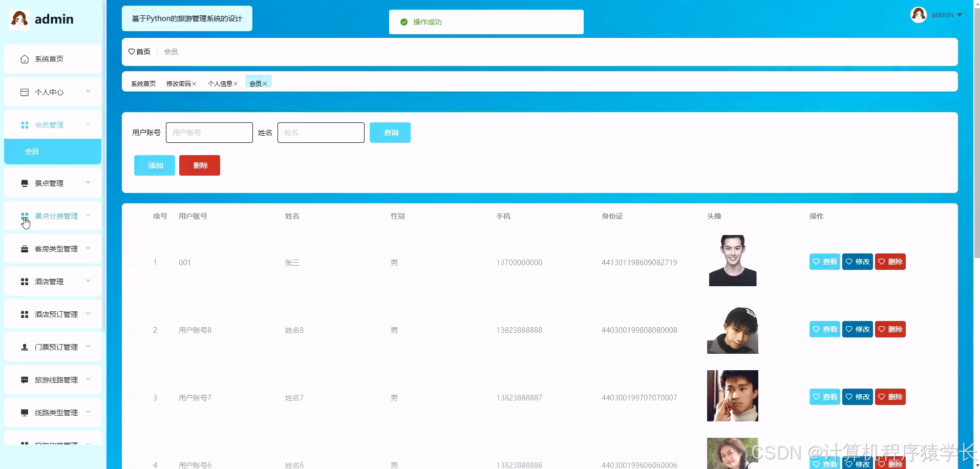Click the grid icon beside 酒店预订管理
The image size is (980, 469).
pyautogui.click(x=24, y=314)
